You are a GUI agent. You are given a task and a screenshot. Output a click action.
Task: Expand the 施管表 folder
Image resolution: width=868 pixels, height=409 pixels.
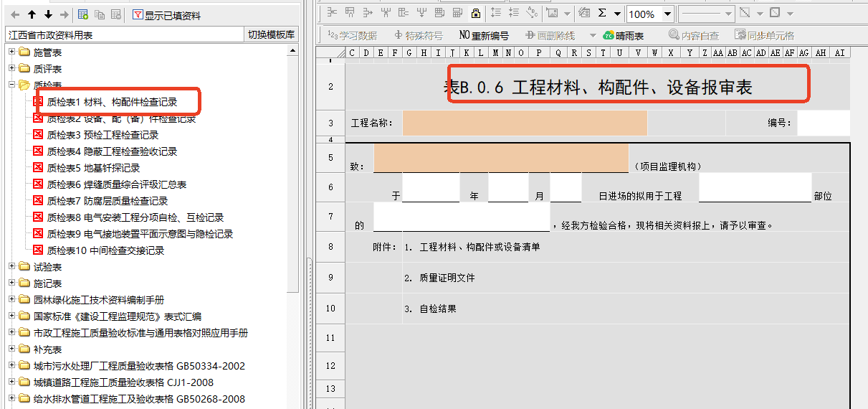point(12,52)
